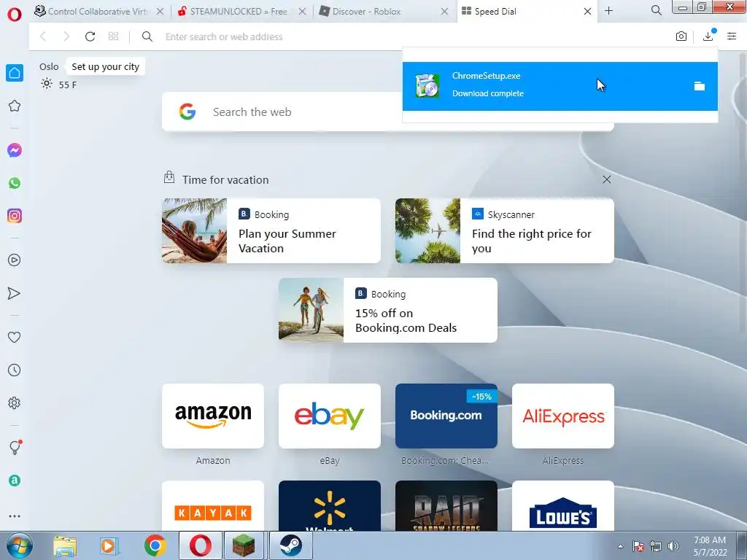
Task: Open Booking Plan your Summer Vacation card
Action: coord(271,231)
